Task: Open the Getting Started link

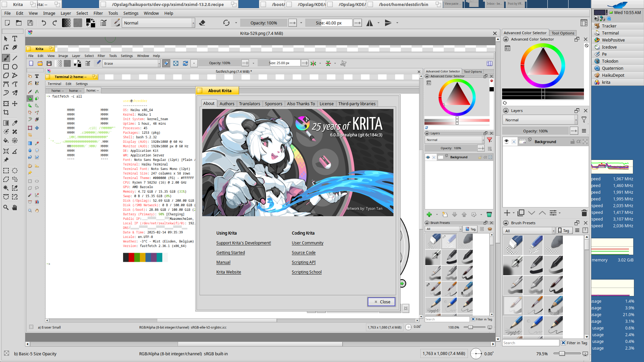Action: pos(230,253)
